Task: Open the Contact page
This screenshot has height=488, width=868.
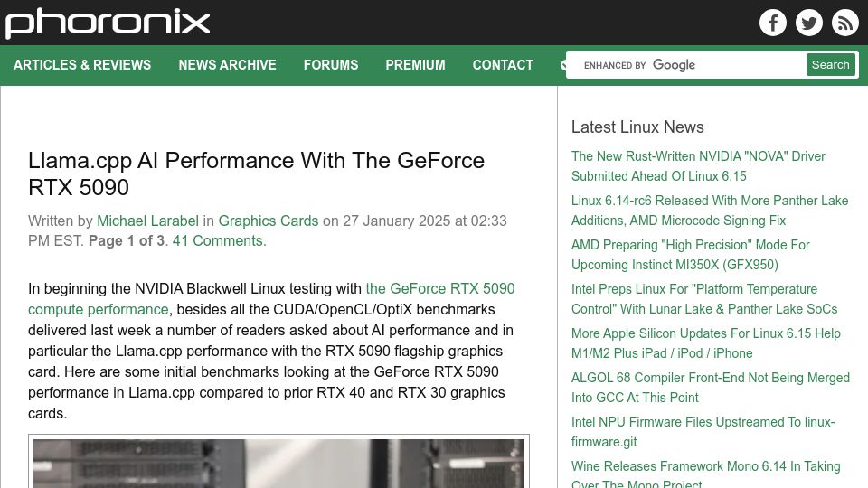Action: (x=503, y=65)
